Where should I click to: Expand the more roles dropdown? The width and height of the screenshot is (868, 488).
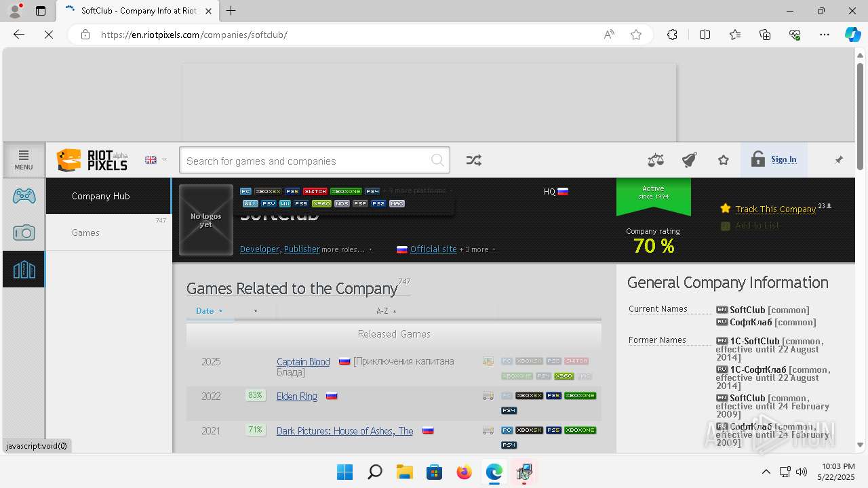pos(347,249)
